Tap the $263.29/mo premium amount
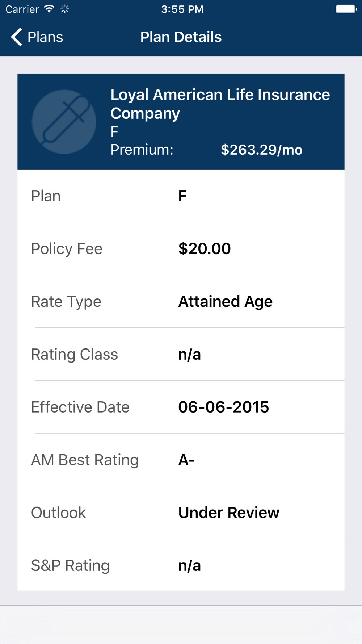The width and height of the screenshot is (362, 644). pyautogui.click(x=261, y=150)
